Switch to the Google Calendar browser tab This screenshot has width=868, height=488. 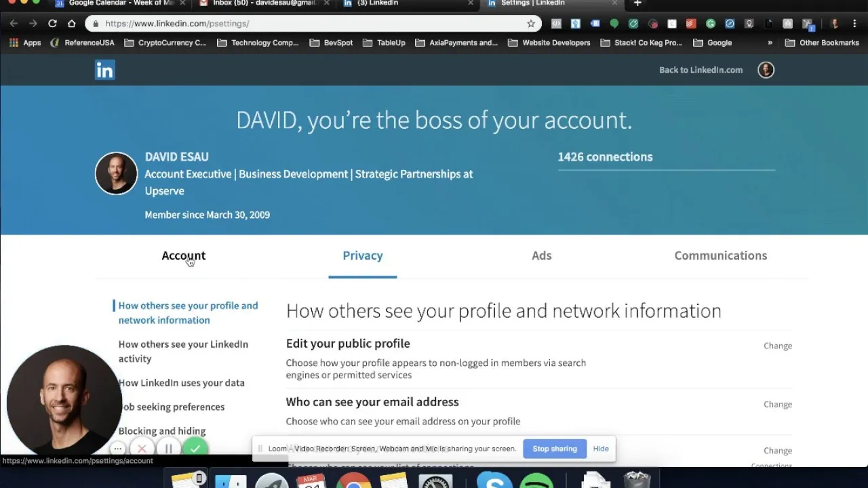click(120, 4)
